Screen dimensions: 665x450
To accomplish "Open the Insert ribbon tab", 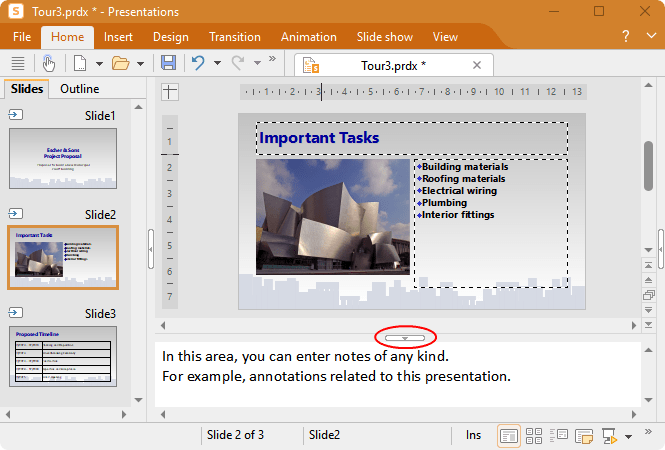I will [118, 37].
